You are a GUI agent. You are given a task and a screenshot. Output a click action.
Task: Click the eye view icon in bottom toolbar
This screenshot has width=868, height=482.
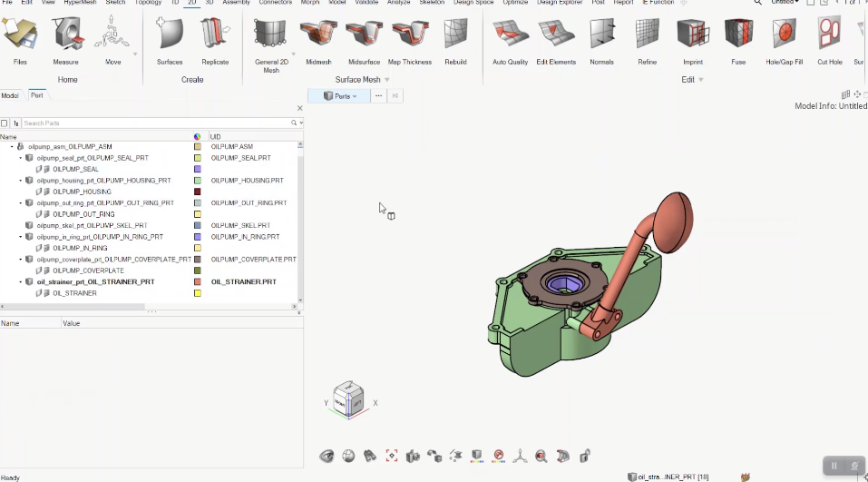327,456
